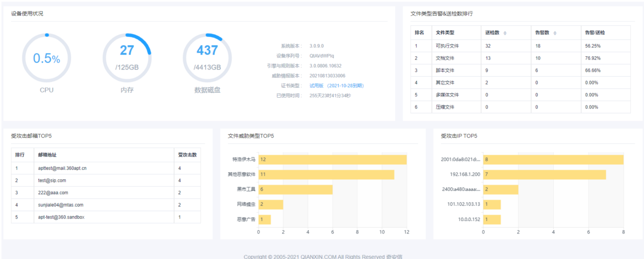Click the 受攻击数 column header
644x259 pixels.
(x=187, y=155)
